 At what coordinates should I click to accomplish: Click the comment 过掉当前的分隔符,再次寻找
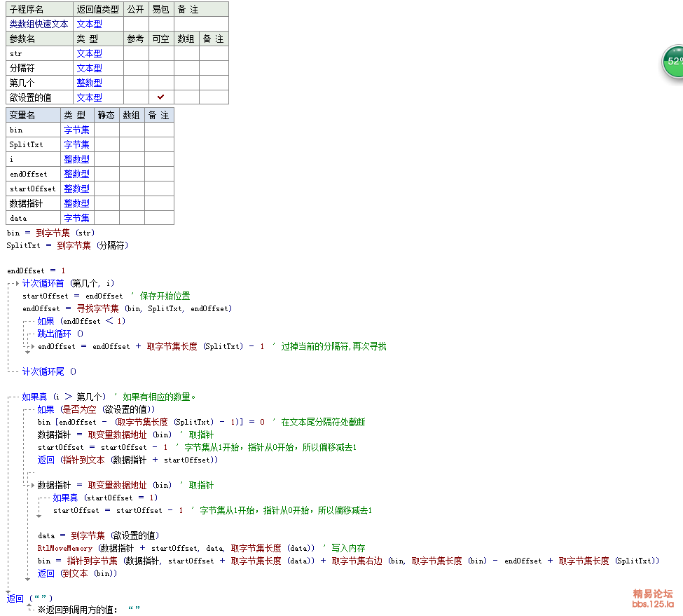333,347
